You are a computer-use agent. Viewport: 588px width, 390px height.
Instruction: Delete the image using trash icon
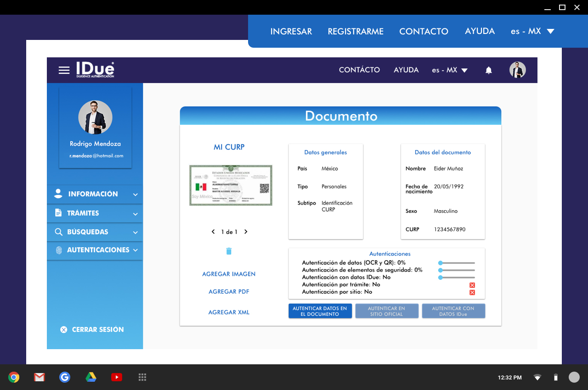click(229, 251)
